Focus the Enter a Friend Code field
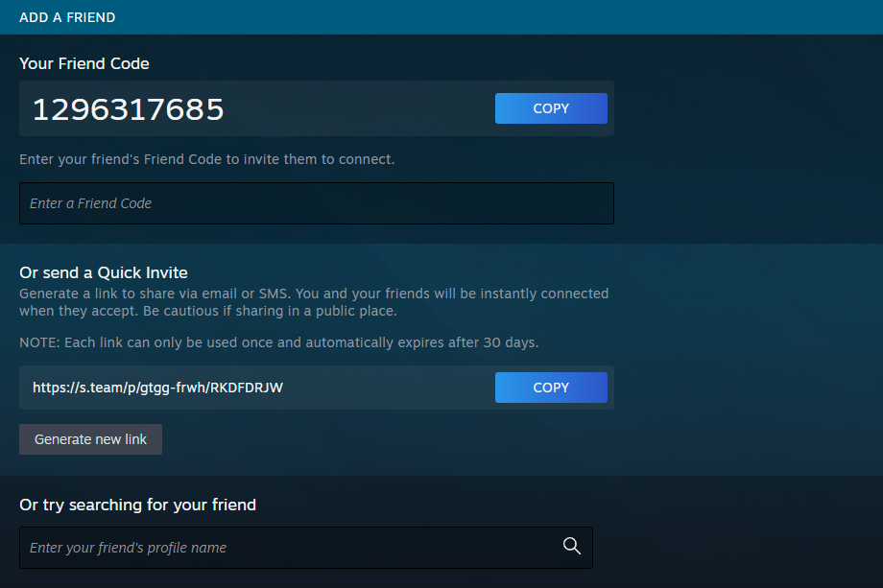883x588 pixels. [x=316, y=203]
